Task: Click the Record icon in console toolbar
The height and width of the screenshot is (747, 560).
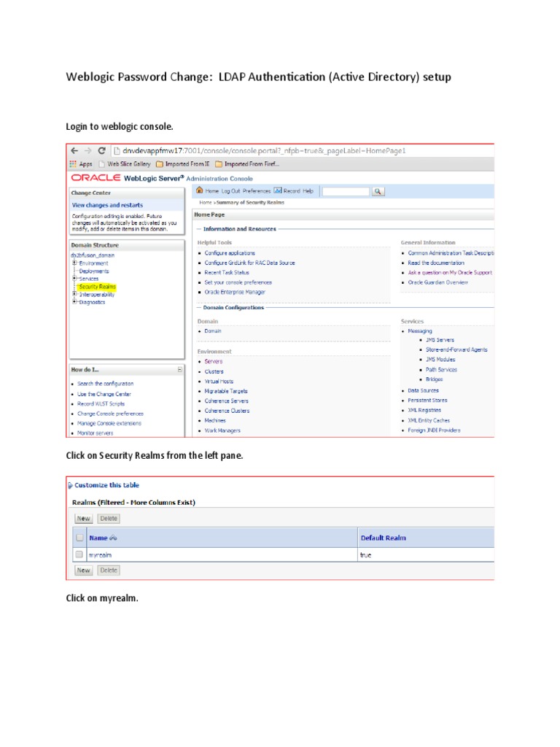Action: coord(278,190)
